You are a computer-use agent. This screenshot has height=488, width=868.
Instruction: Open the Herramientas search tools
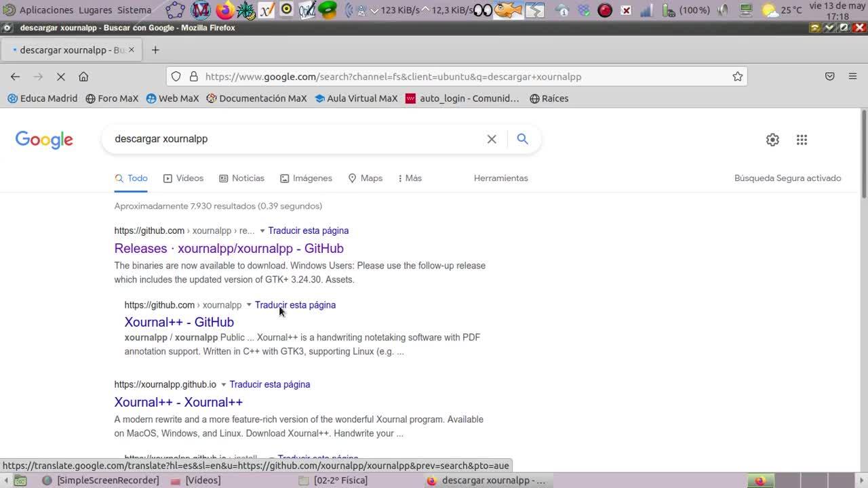tap(501, 178)
